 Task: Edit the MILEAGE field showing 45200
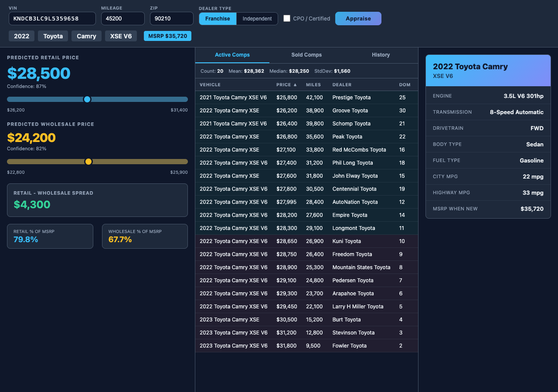click(122, 19)
